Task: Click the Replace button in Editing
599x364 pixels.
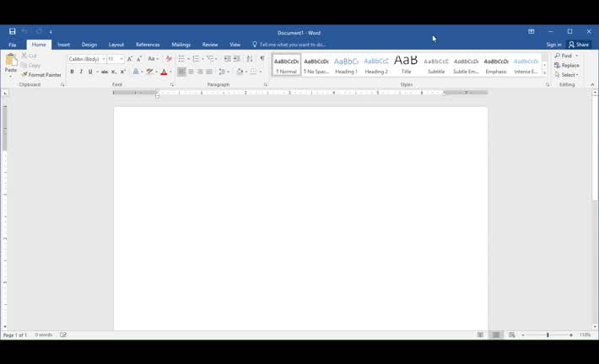Action: 568,65
